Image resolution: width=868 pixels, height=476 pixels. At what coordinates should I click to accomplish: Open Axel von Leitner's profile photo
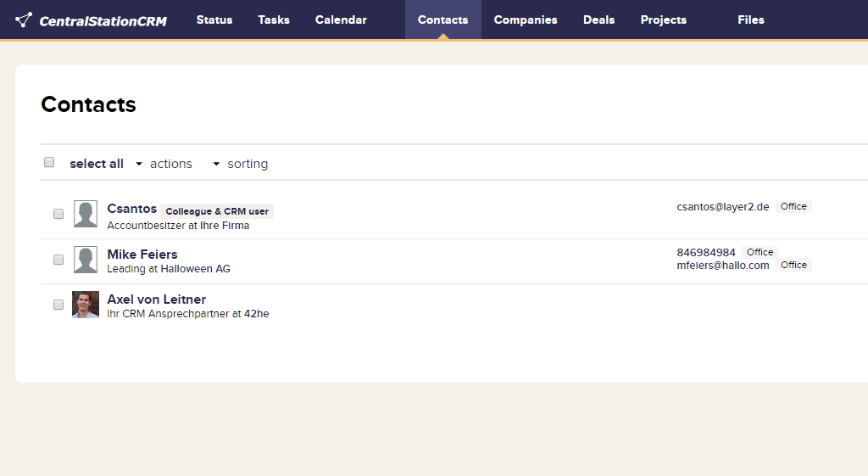click(x=86, y=305)
